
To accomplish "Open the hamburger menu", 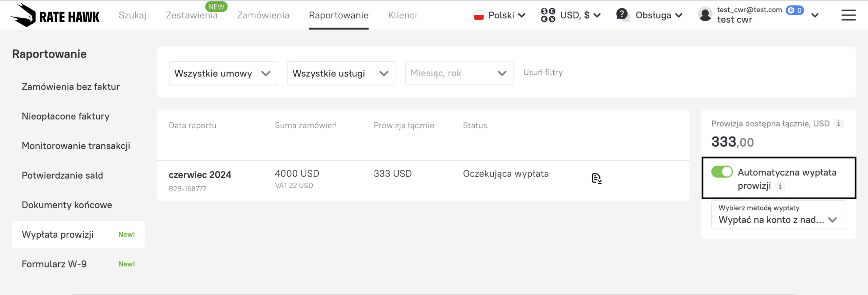I will pos(848,15).
